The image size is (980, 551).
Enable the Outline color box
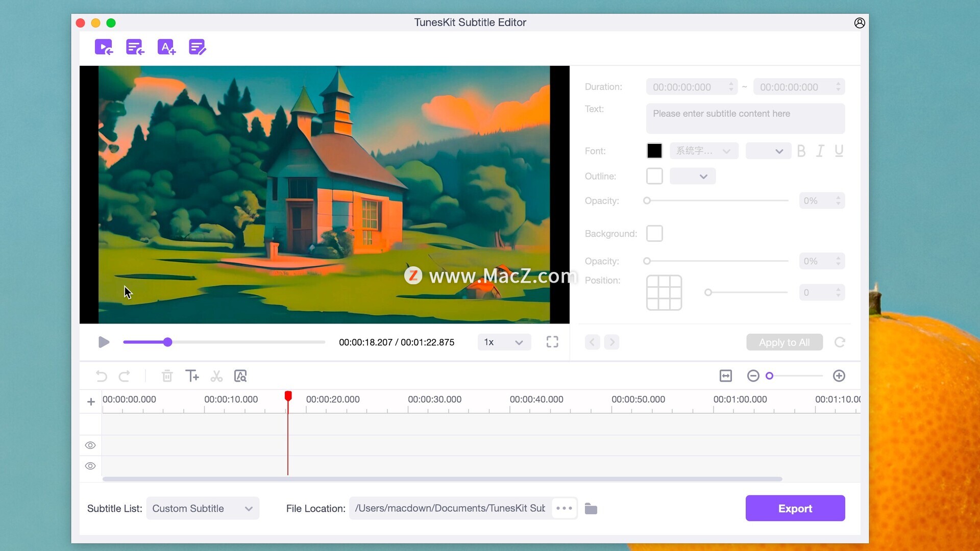[x=654, y=176]
